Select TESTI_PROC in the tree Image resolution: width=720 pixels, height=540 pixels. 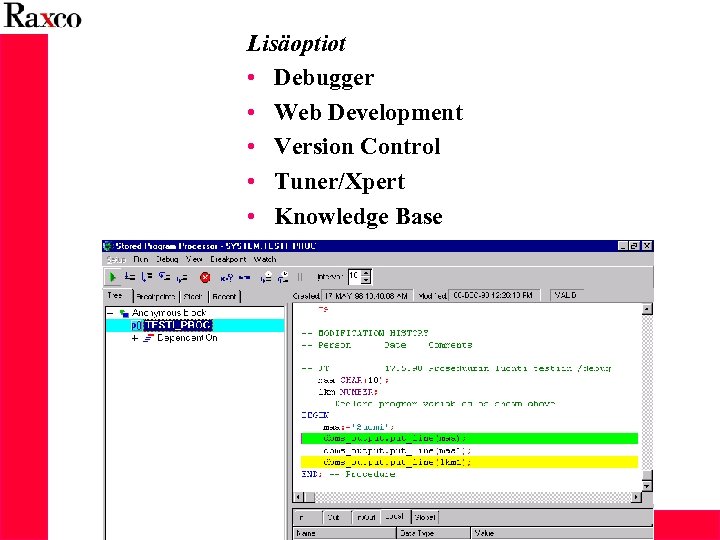point(178,326)
